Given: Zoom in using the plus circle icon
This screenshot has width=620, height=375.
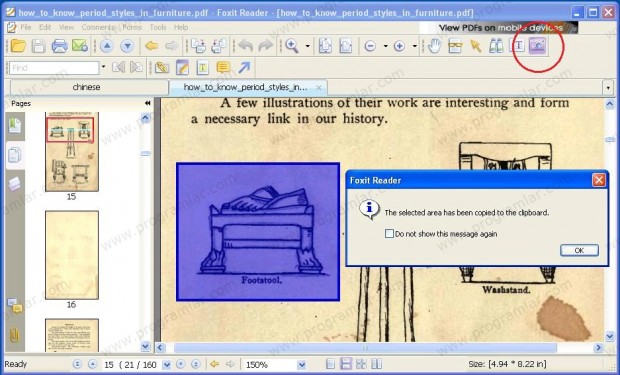Looking at the screenshot, I should (x=399, y=46).
